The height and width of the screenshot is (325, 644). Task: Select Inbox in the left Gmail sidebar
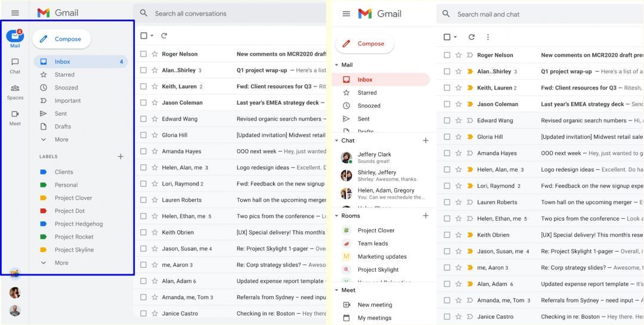(80, 61)
